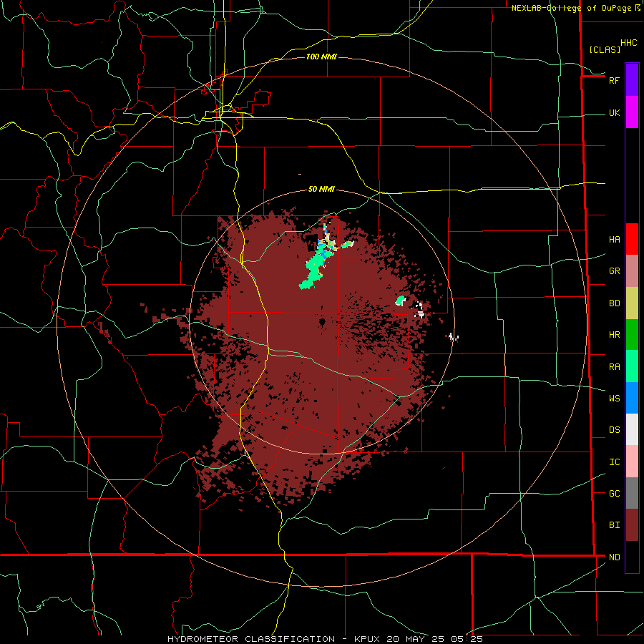Click the HA red legend swatch

tap(632, 239)
